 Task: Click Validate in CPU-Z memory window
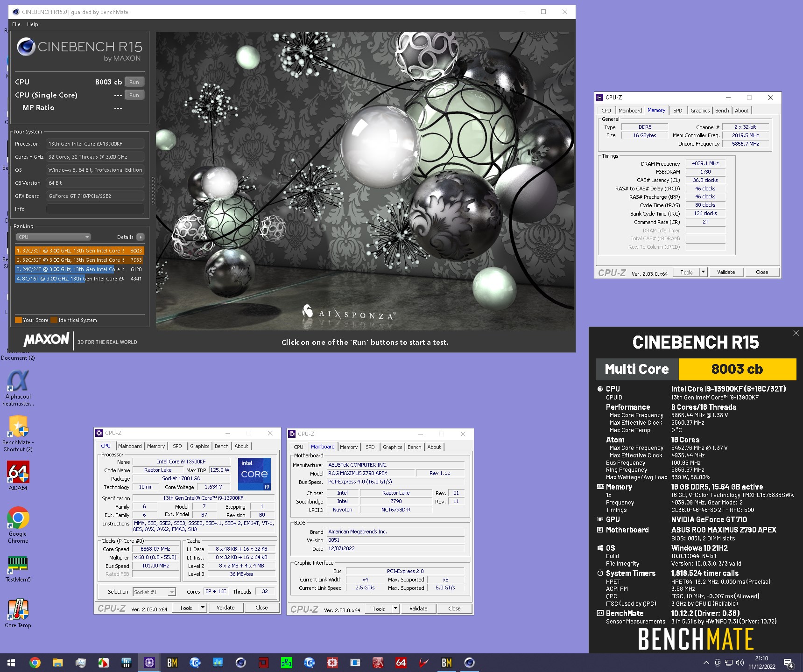(726, 273)
